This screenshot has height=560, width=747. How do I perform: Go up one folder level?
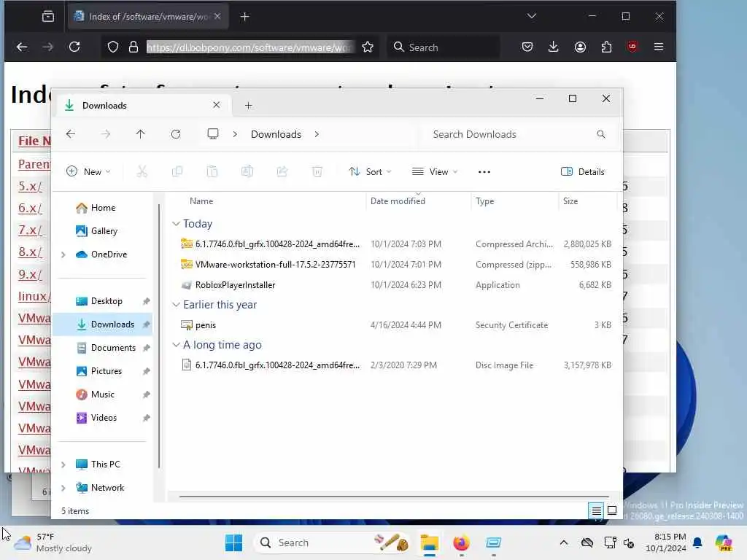point(141,134)
